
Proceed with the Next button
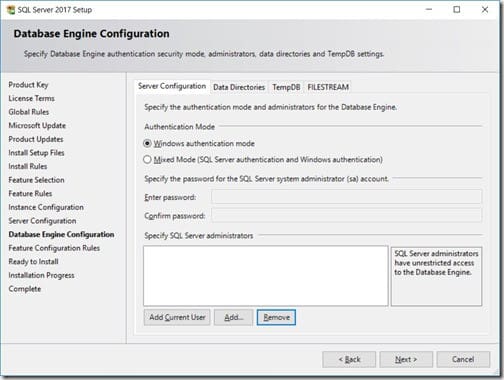click(406, 359)
